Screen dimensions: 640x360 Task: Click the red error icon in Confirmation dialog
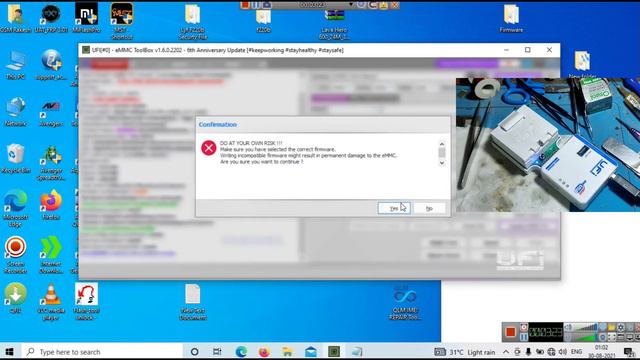coord(209,148)
